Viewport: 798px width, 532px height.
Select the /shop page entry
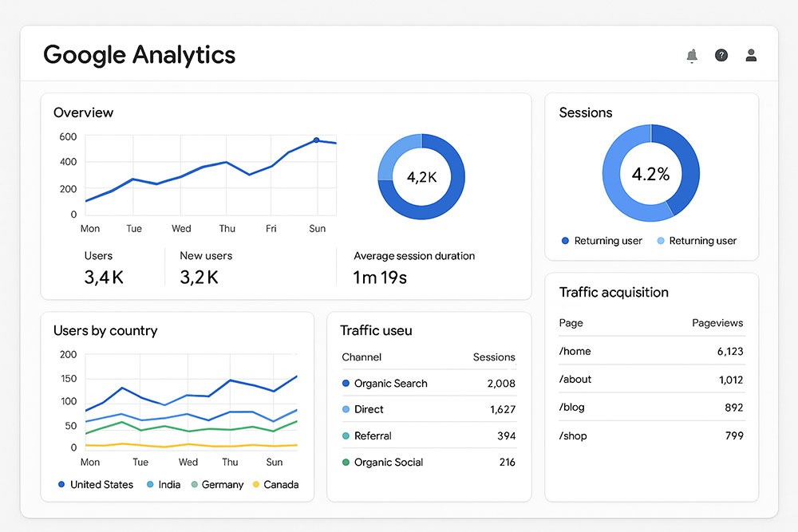tap(573, 435)
